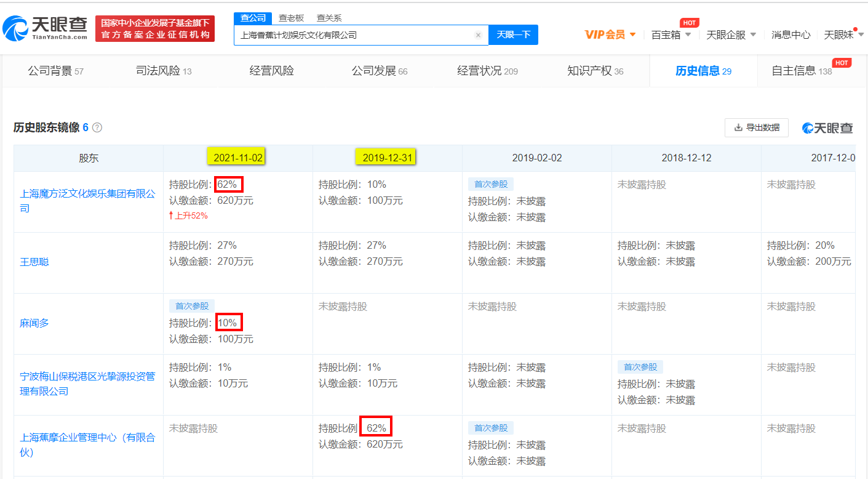This screenshot has height=479, width=868.
Task: Click the HOT badge above 百宝箱
Action: pos(689,23)
